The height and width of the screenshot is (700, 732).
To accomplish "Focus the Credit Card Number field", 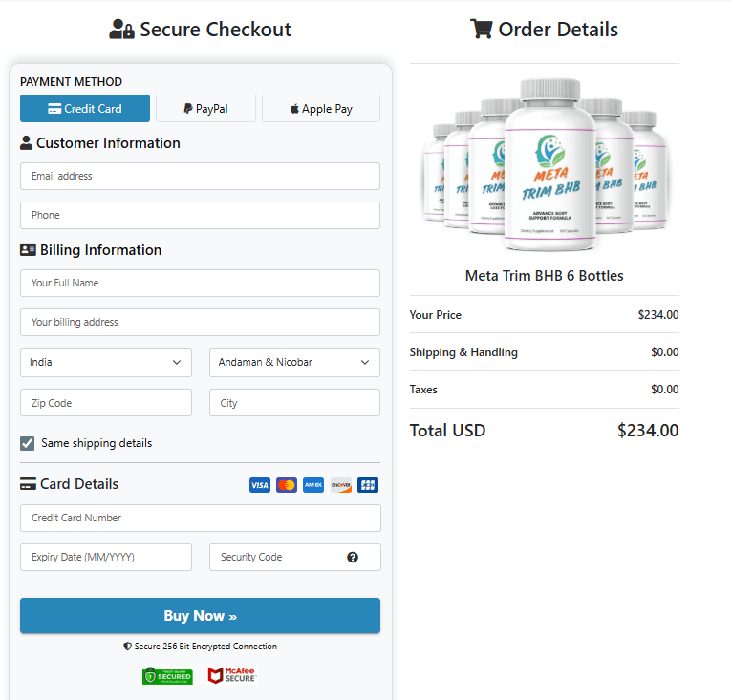I will [200, 518].
